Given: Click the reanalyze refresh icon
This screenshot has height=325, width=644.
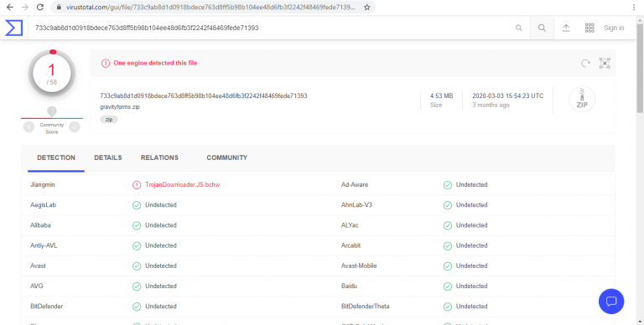Looking at the screenshot, I should (x=585, y=63).
